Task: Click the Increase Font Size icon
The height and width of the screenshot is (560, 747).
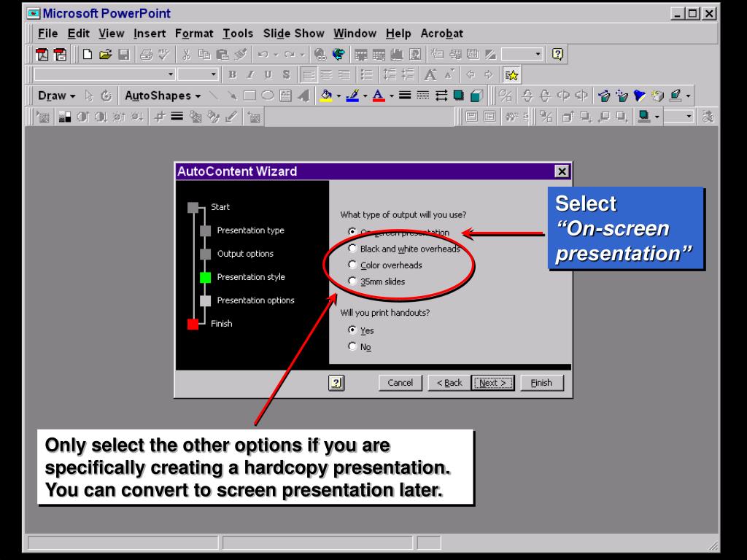Action: pos(430,75)
